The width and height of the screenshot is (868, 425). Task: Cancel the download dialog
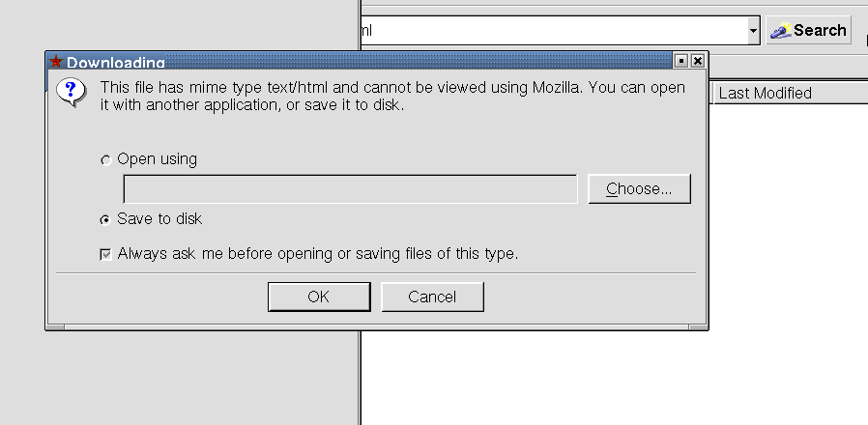432,297
